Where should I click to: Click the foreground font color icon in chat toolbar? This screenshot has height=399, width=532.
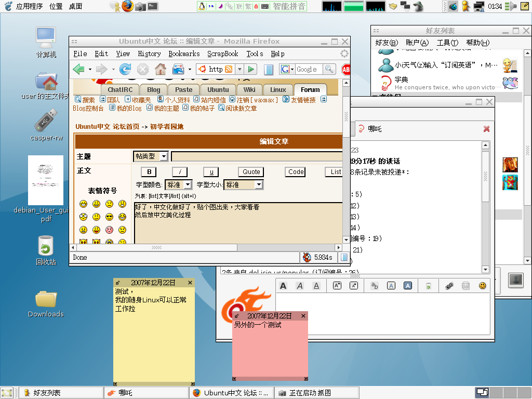click(391, 286)
